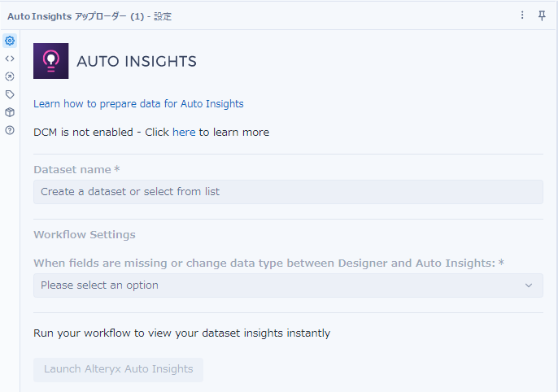Image resolution: width=558 pixels, height=392 pixels.
Task: Select the Workflow Settings section heading
Action: tap(85, 235)
